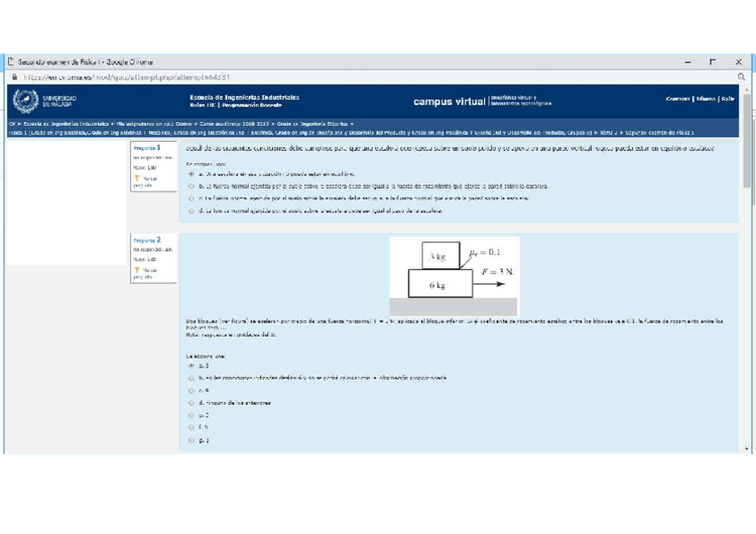Select option a in Pregunta 2
The height and width of the screenshot is (534, 756).
point(192,366)
